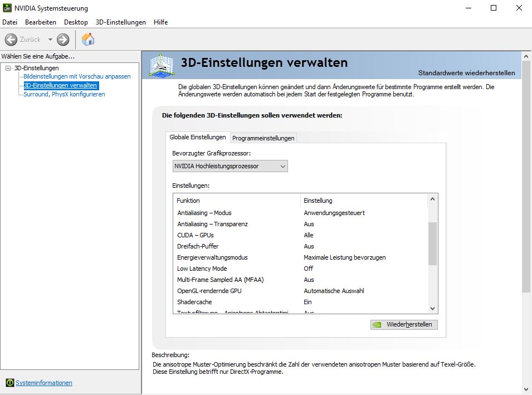Select the Antialiasing – Modus row

click(x=300, y=213)
